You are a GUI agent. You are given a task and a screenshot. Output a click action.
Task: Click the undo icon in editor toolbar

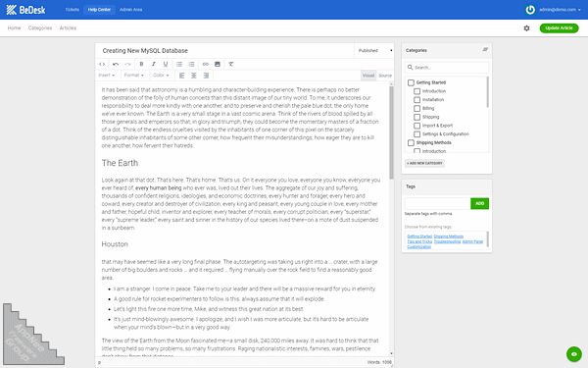[x=116, y=64]
